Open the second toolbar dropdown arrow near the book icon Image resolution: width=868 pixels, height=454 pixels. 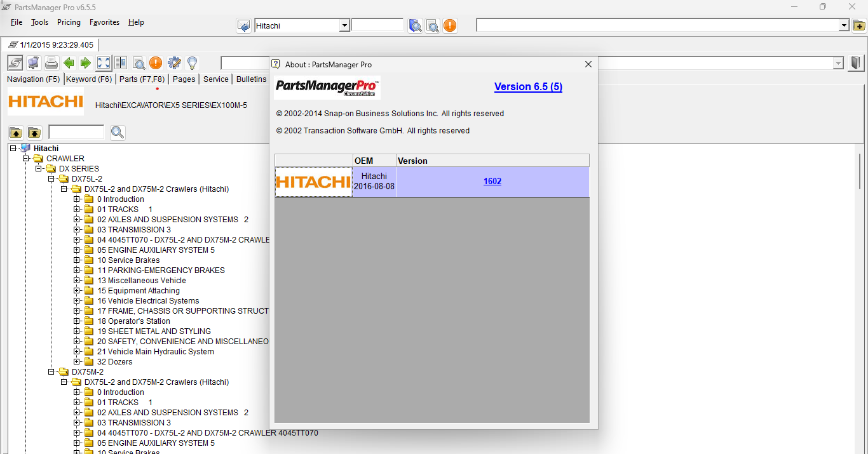[x=839, y=63]
